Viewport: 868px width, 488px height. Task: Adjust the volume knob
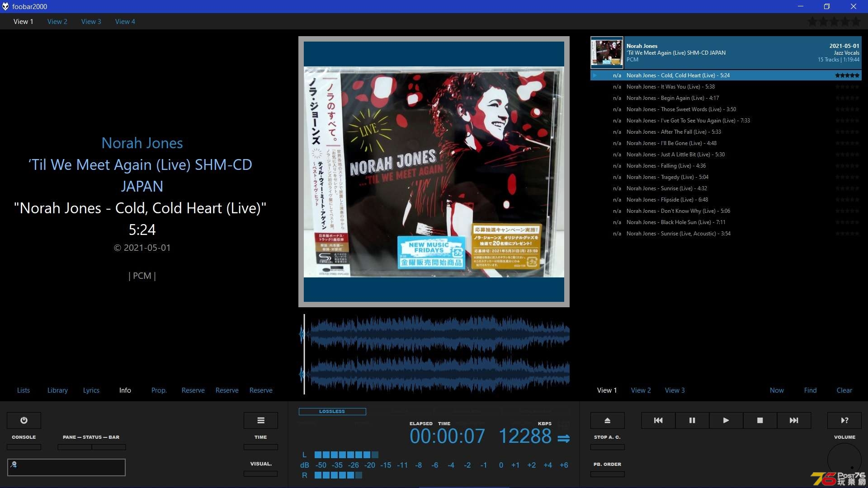click(844, 460)
